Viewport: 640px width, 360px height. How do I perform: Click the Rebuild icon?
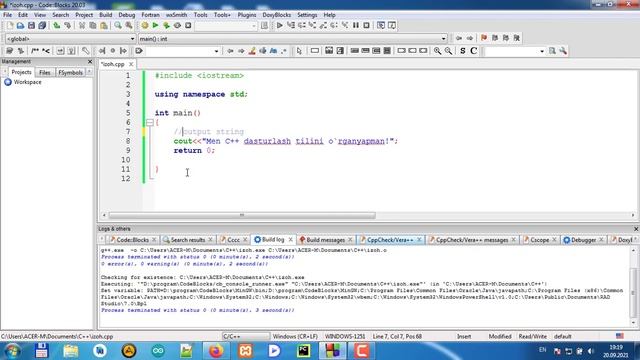pyautogui.click(x=177, y=25)
